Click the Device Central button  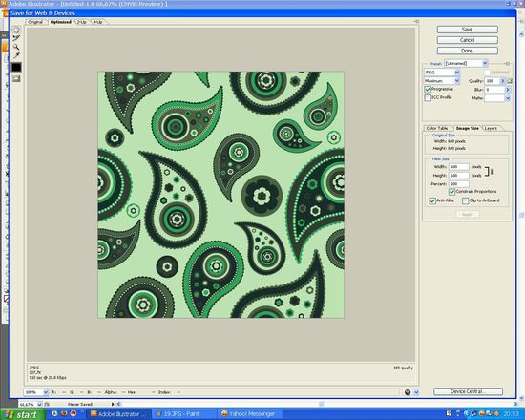click(468, 391)
